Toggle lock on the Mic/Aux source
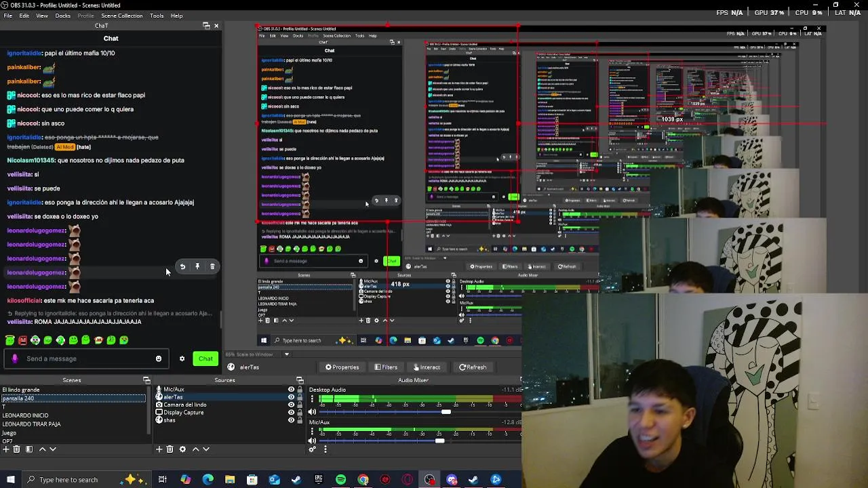 pyautogui.click(x=300, y=389)
